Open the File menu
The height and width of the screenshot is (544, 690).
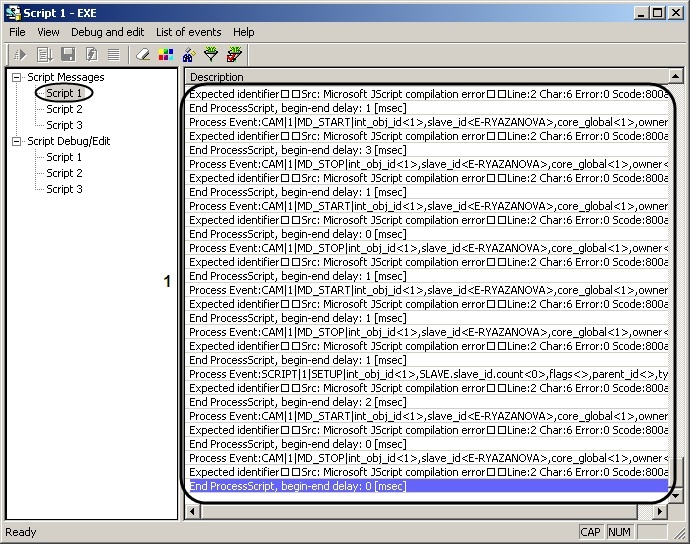click(x=17, y=32)
